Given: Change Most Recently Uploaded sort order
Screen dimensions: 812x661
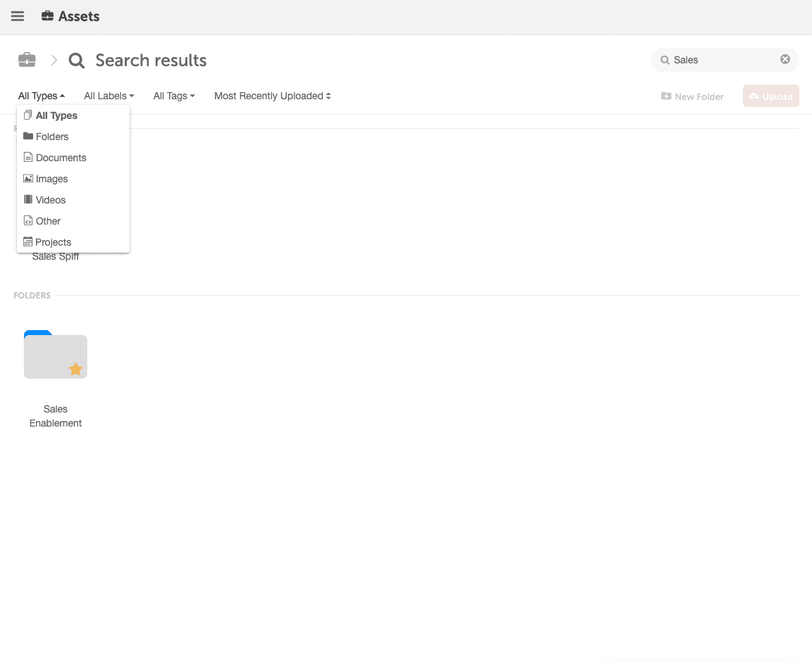Looking at the screenshot, I should (x=273, y=96).
